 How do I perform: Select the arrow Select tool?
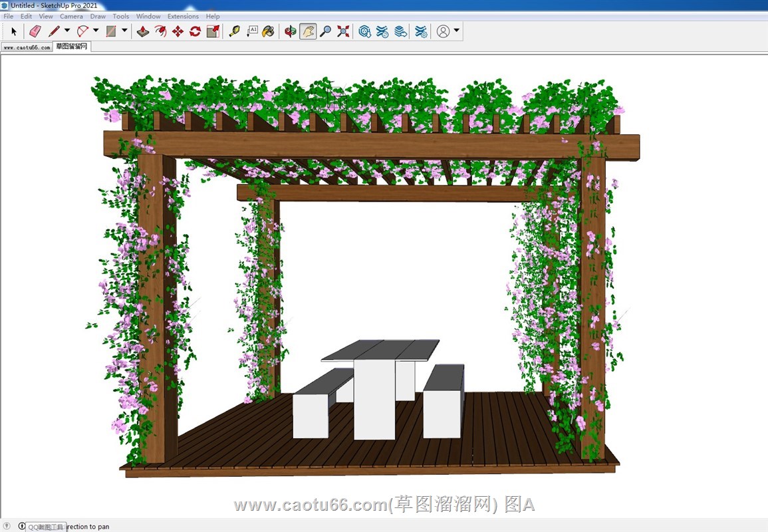(x=14, y=32)
